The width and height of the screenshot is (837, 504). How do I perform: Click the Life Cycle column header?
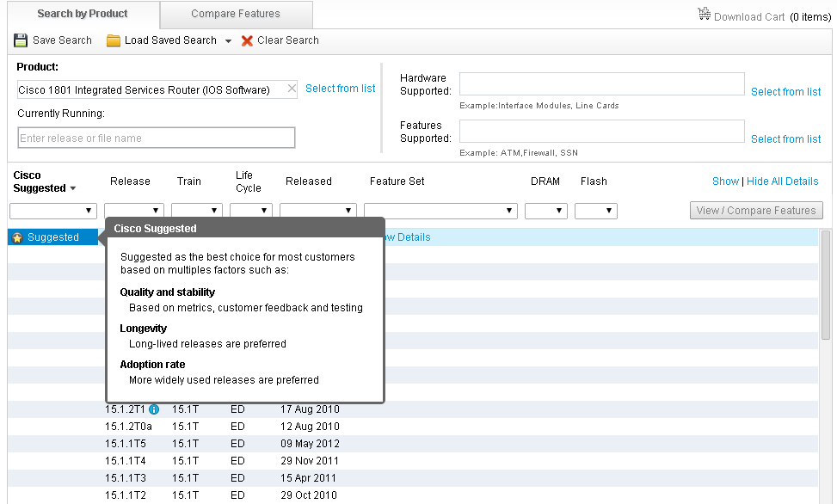click(249, 182)
